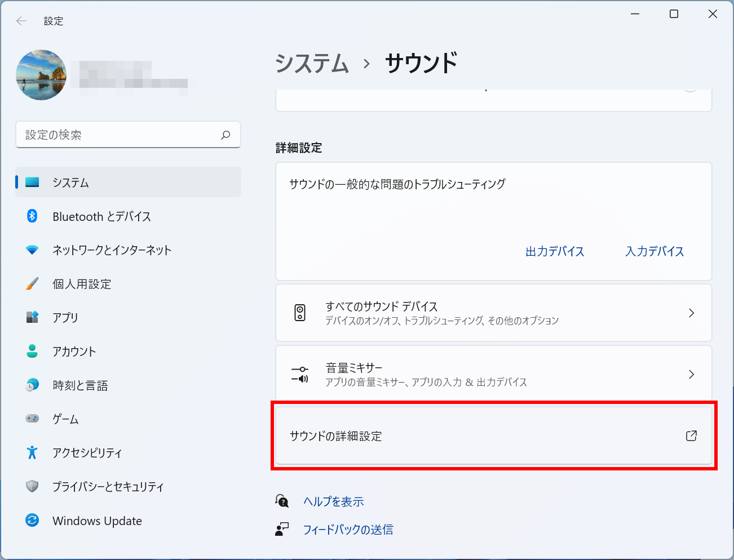Open 時刻と言語 settings
This screenshot has width=734, height=560.
[x=80, y=385]
